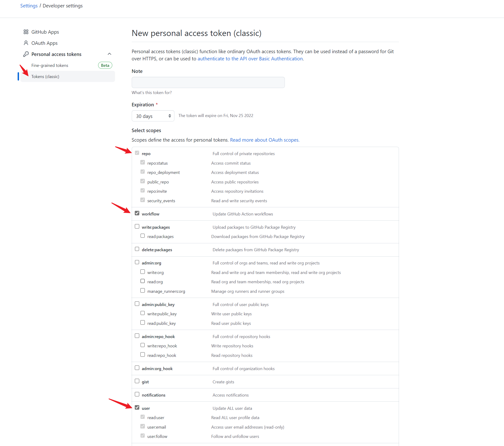Select the read:org scope checkbox
Image resolution: width=504 pixels, height=446 pixels.
pos(142,281)
